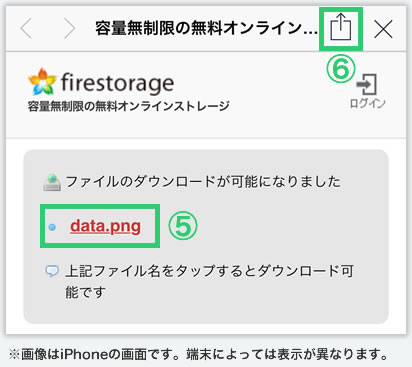Click the green circled number 6 marker
This screenshot has width=412, height=367.
coord(341,69)
